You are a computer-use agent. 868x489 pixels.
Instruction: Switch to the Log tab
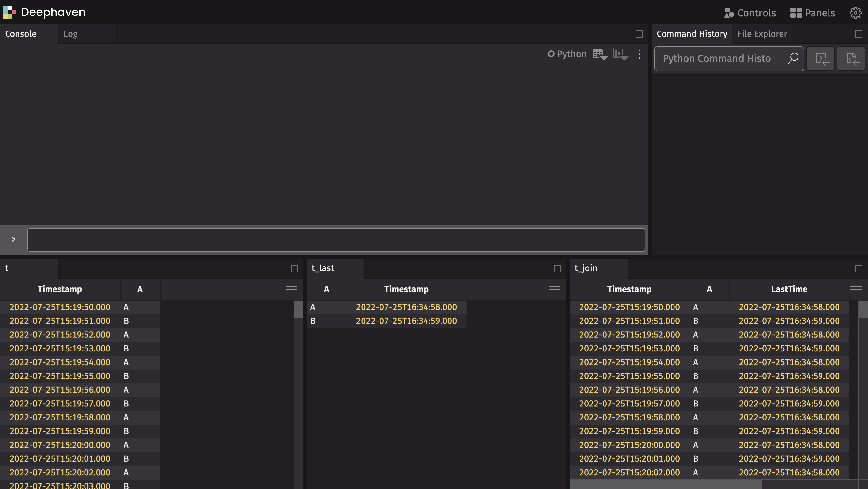click(x=70, y=33)
